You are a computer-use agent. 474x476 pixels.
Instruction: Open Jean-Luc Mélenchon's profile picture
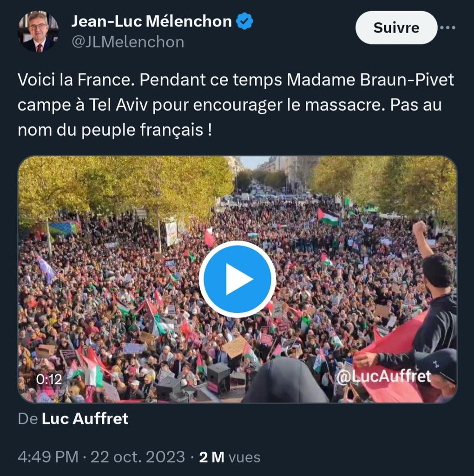(38, 32)
